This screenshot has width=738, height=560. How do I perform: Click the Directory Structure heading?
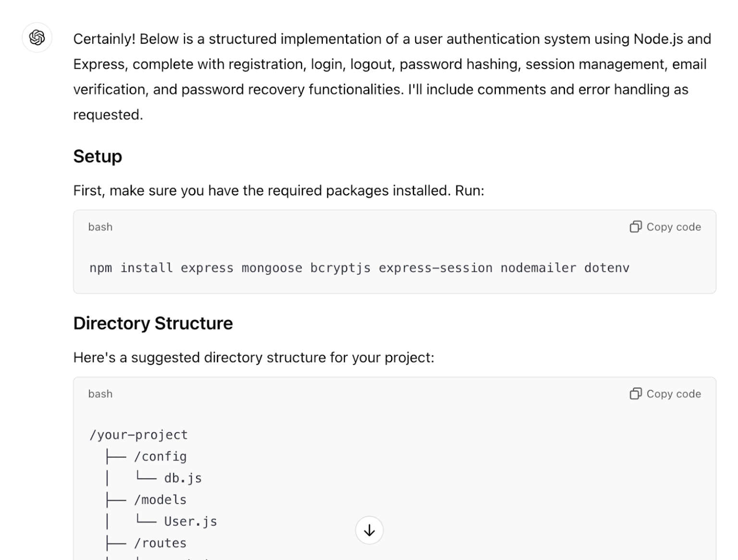(x=153, y=323)
